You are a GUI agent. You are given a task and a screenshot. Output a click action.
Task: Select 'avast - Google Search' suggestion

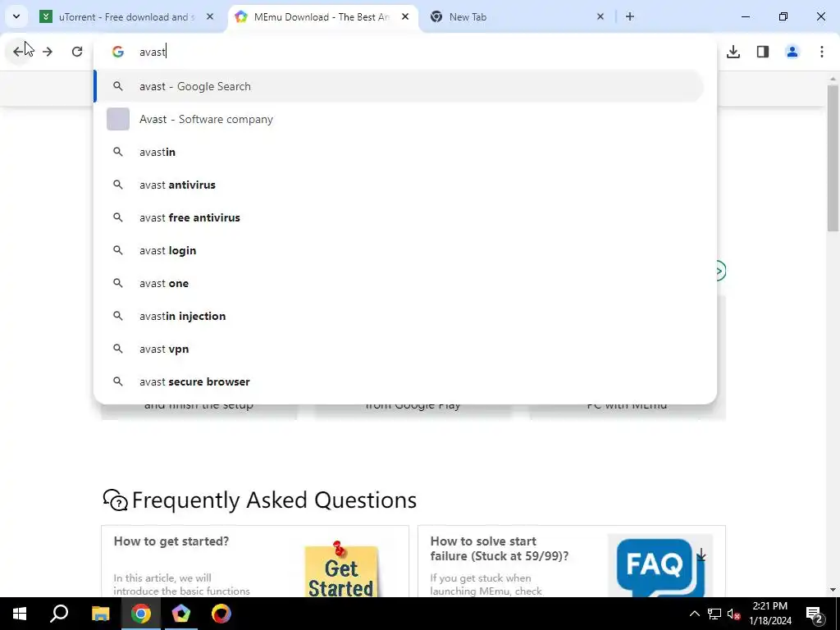click(x=399, y=86)
